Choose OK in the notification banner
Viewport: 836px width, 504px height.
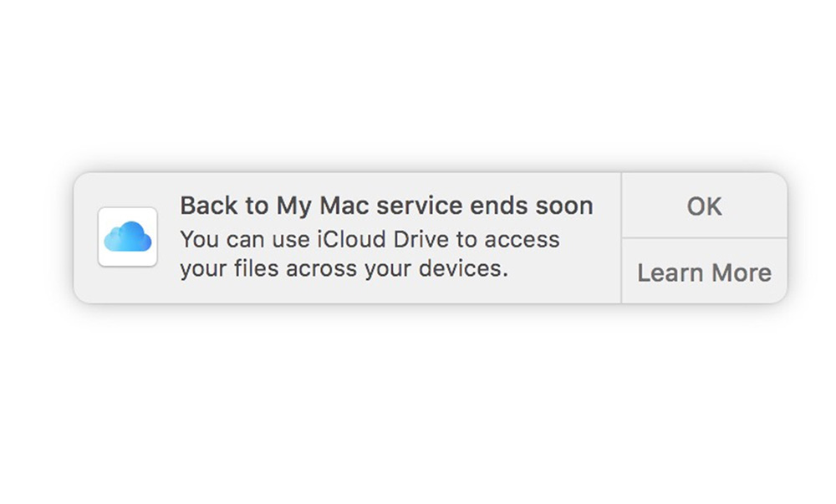pos(704,206)
